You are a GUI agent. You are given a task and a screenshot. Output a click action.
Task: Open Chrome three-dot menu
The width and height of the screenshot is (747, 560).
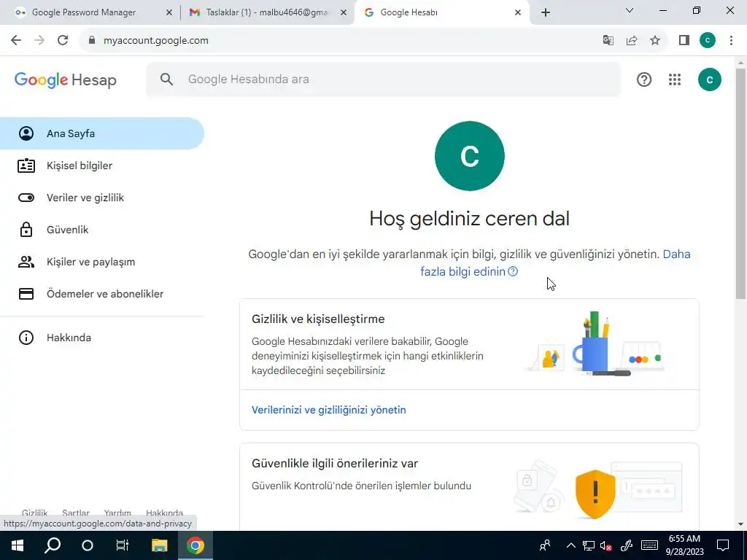click(731, 41)
